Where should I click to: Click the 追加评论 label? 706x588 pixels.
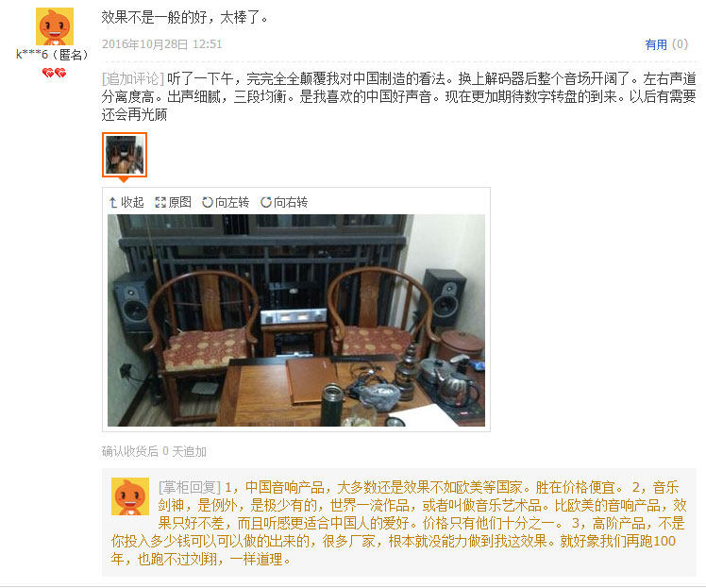[133, 78]
